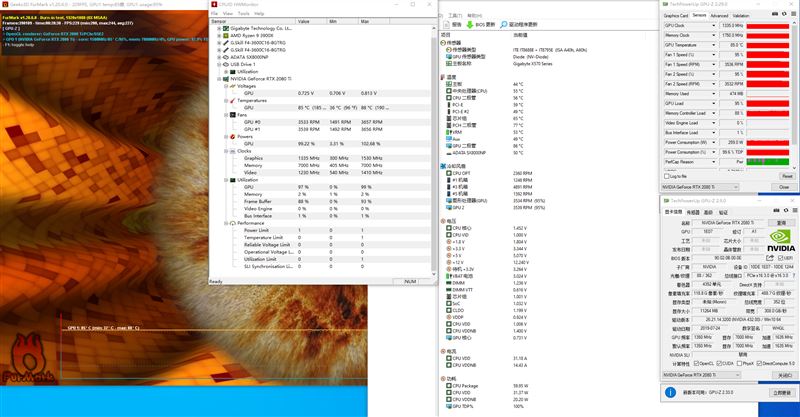Collapse the NVIDIA GeForce RTX 2080 Ti node in HWMonitor

tap(219, 79)
